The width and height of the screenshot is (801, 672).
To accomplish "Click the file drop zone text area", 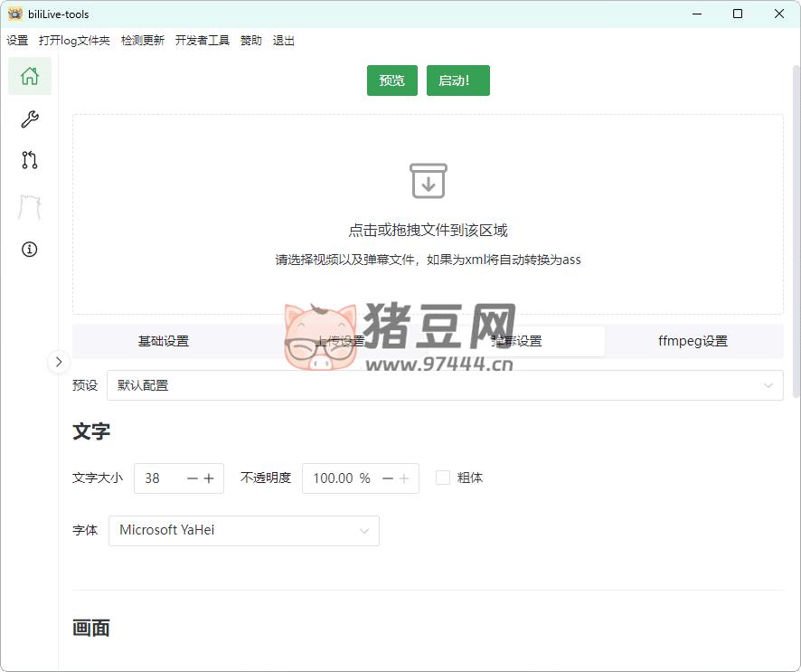I will [428, 231].
